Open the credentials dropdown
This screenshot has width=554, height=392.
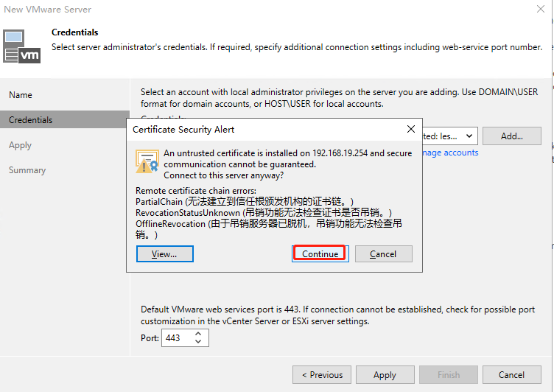click(x=469, y=136)
